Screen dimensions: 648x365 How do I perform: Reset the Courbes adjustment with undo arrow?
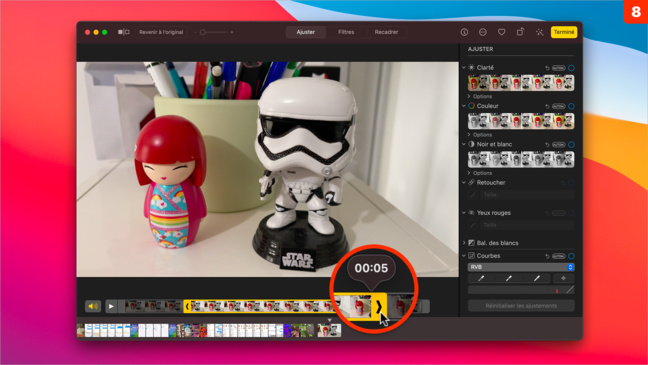[x=547, y=256]
